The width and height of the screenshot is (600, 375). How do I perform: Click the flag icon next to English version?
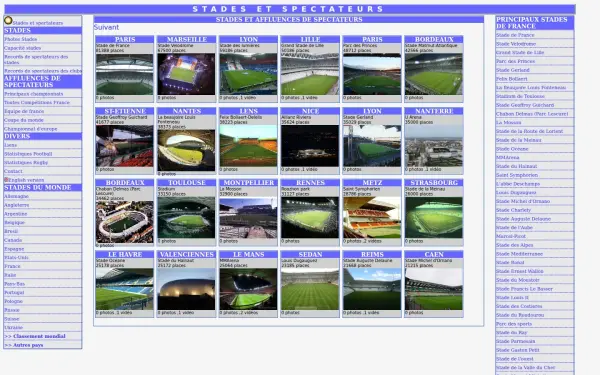click(x=6, y=179)
